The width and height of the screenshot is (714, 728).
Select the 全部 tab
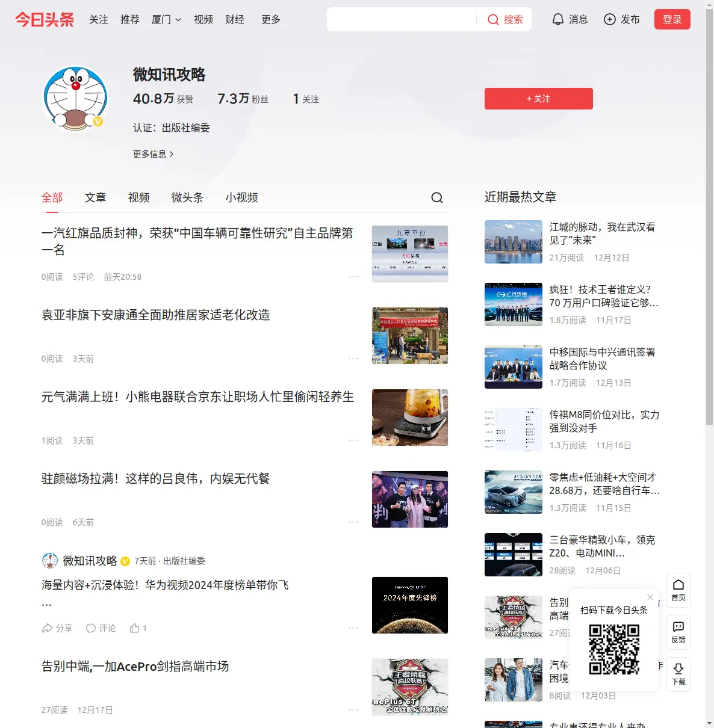(52, 197)
